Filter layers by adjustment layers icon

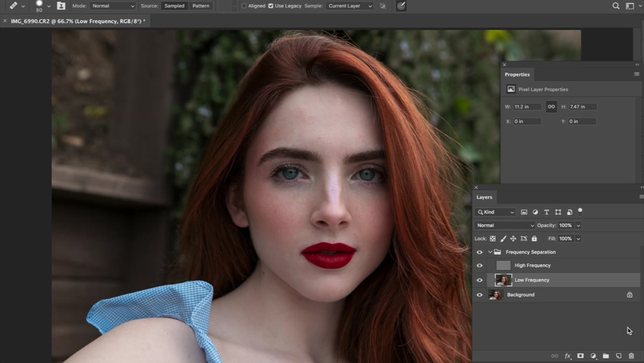[x=535, y=212]
